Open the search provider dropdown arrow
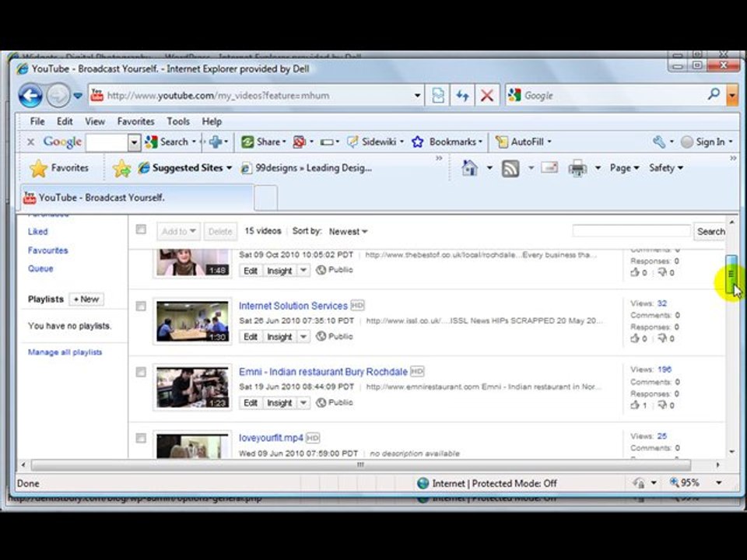 732,96
